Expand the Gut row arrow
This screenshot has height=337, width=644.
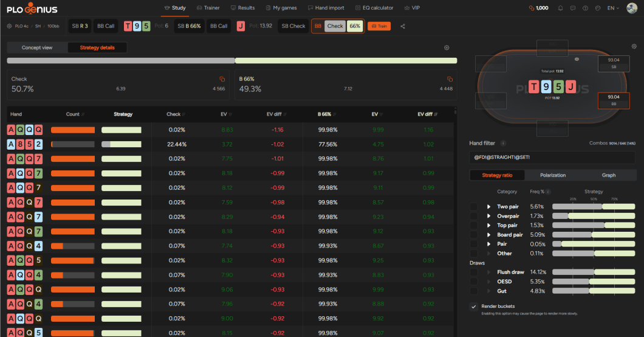(x=488, y=291)
